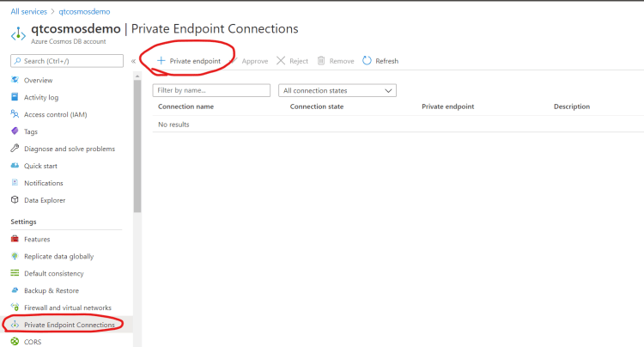The height and width of the screenshot is (347, 644).
Task: Click the green CORS icon
Action: click(15, 341)
